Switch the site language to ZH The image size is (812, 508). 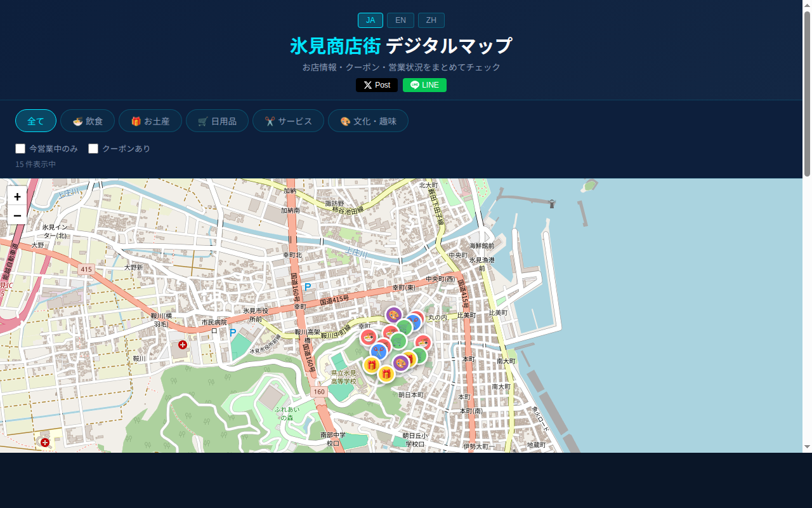coord(431,20)
